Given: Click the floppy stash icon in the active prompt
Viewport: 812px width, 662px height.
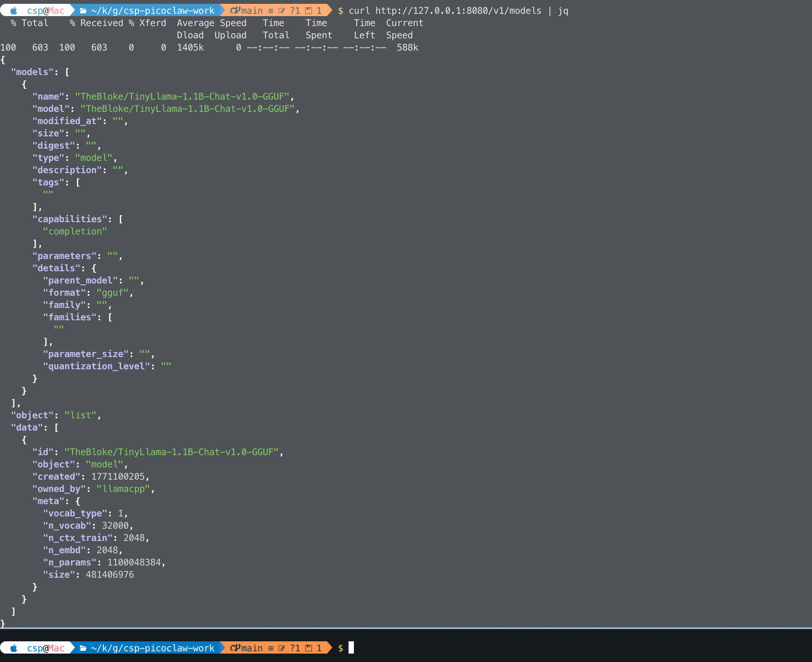Looking at the screenshot, I should [308, 648].
